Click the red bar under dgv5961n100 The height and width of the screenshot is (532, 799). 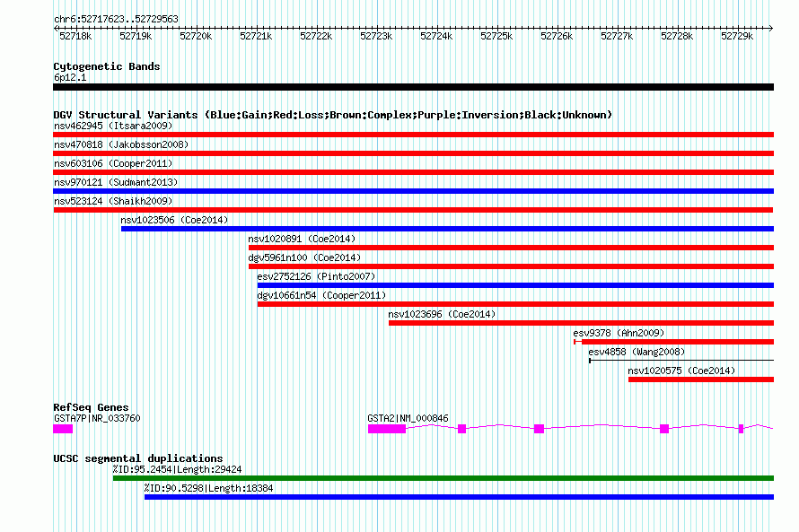click(x=511, y=266)
